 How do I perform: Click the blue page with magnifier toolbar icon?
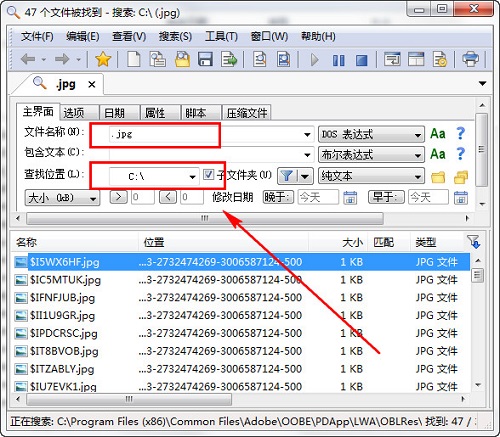click(284, 60)
